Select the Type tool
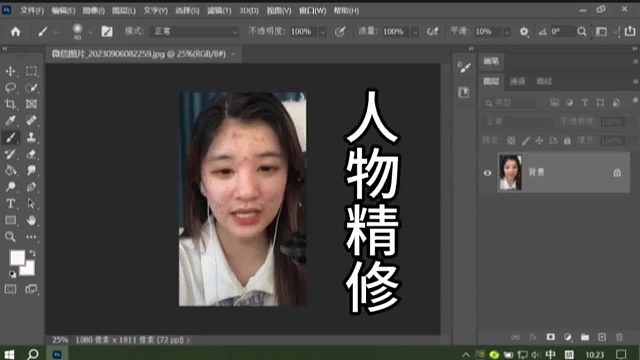Screen dimensions: 640x360 click(x=10, y=203)
